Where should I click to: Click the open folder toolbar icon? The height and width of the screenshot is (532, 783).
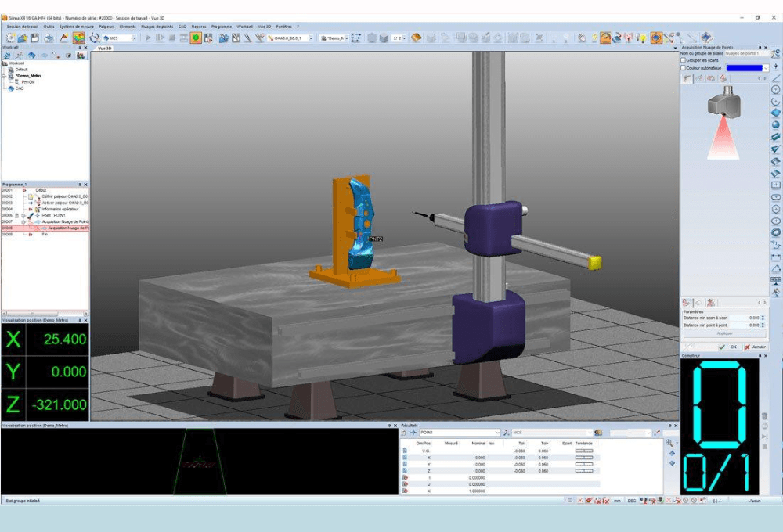[23, 38]
